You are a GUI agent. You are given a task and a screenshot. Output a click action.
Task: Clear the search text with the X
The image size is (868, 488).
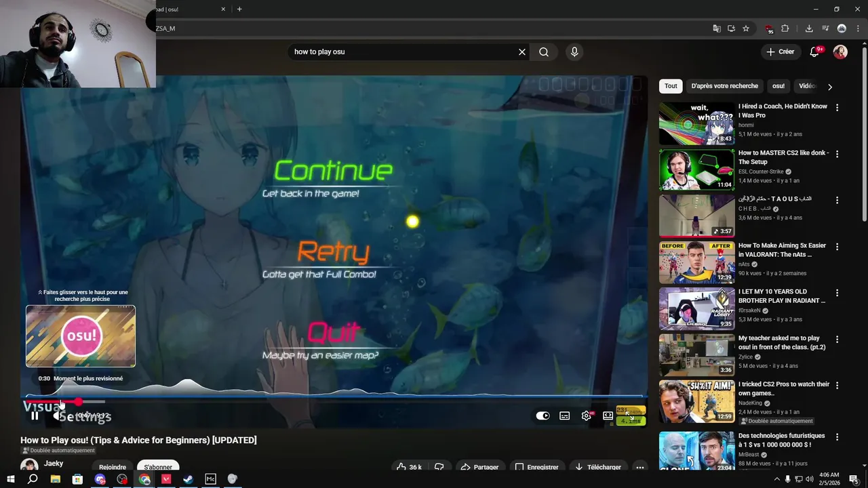(x=522, y=52)
